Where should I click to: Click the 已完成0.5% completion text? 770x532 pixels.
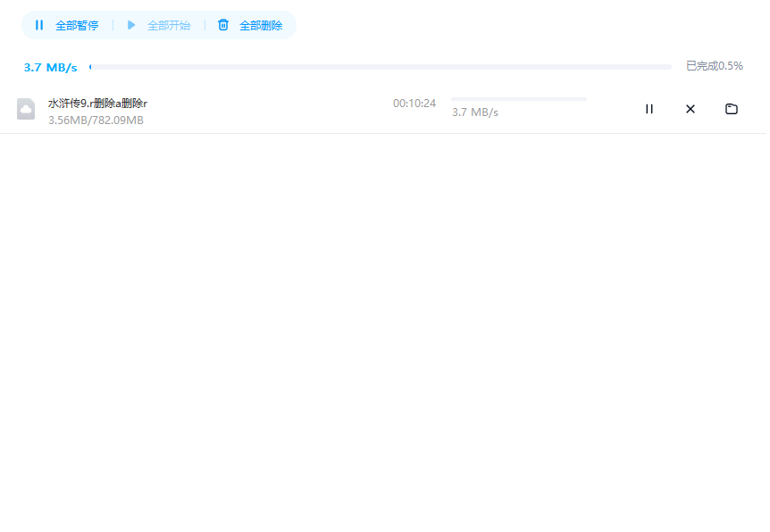pyautogui.click(x=715, y=66)
